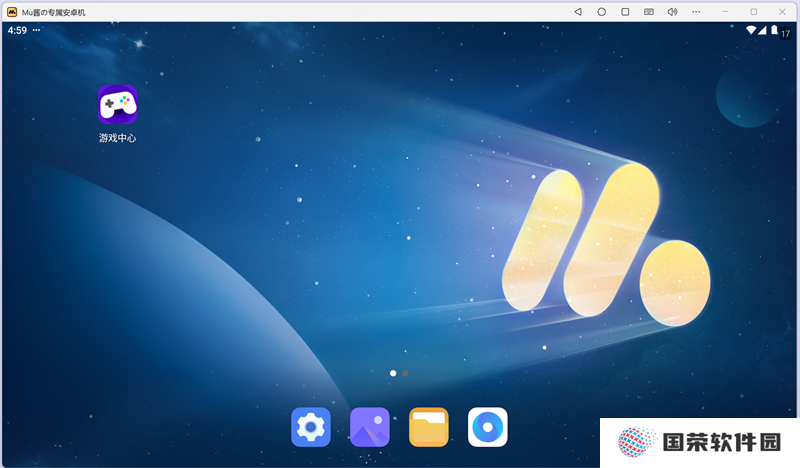
Task: Open the 游戏中心 game center app
Action: coord(117,105)
